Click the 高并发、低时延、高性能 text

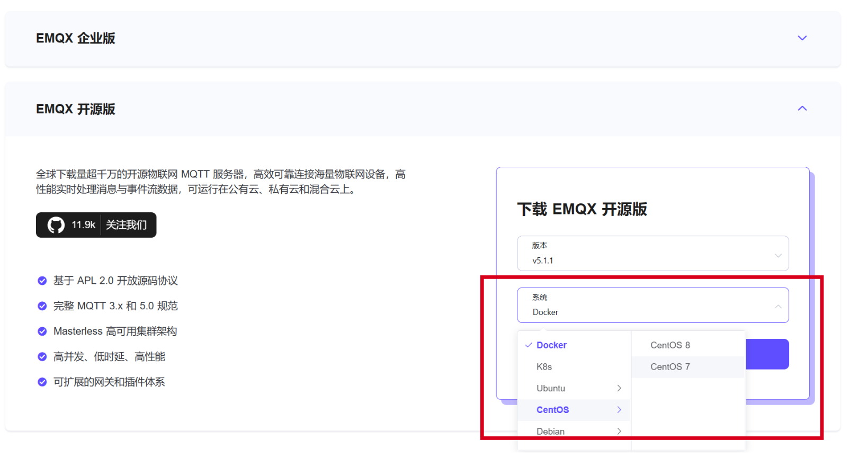tap(109, 357)
